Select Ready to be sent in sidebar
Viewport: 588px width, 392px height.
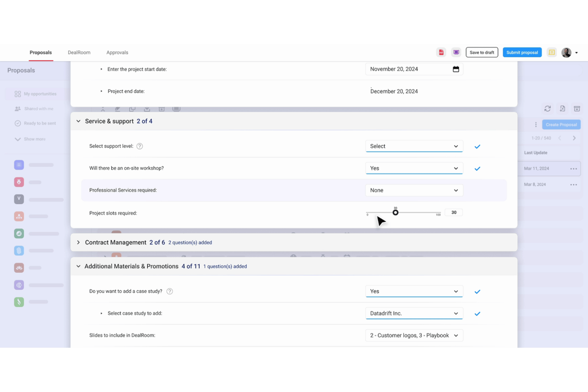pyautogui.click(x=40, y=124)
